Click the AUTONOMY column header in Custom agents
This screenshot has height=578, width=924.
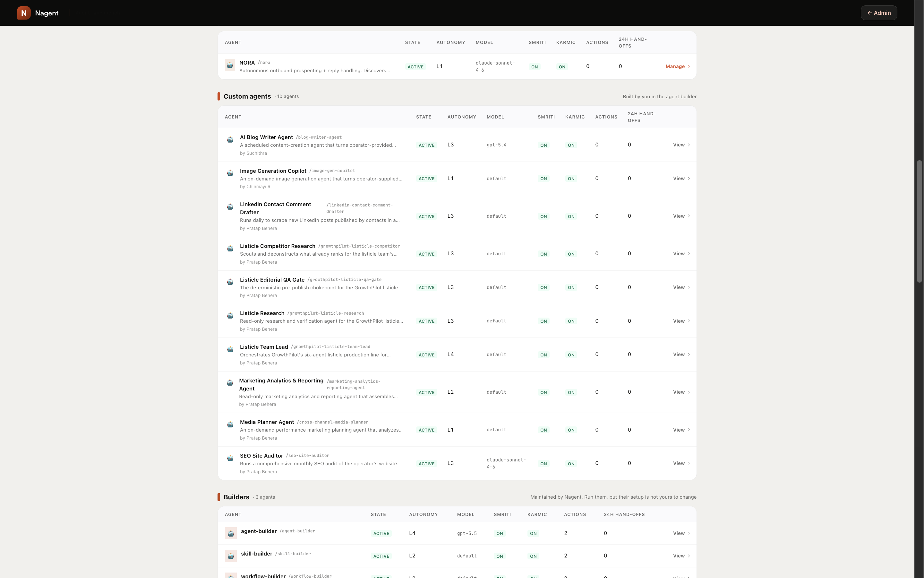point(462,117)
